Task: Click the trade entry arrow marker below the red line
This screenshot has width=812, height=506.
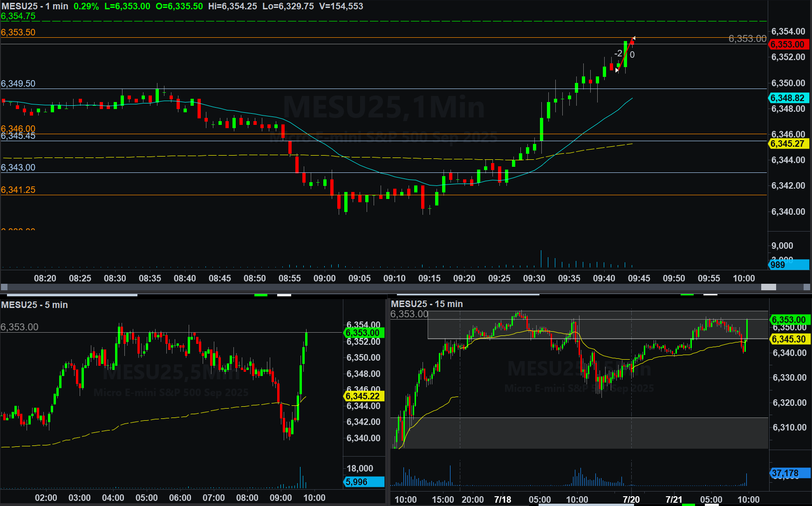Action: (617, 70)
